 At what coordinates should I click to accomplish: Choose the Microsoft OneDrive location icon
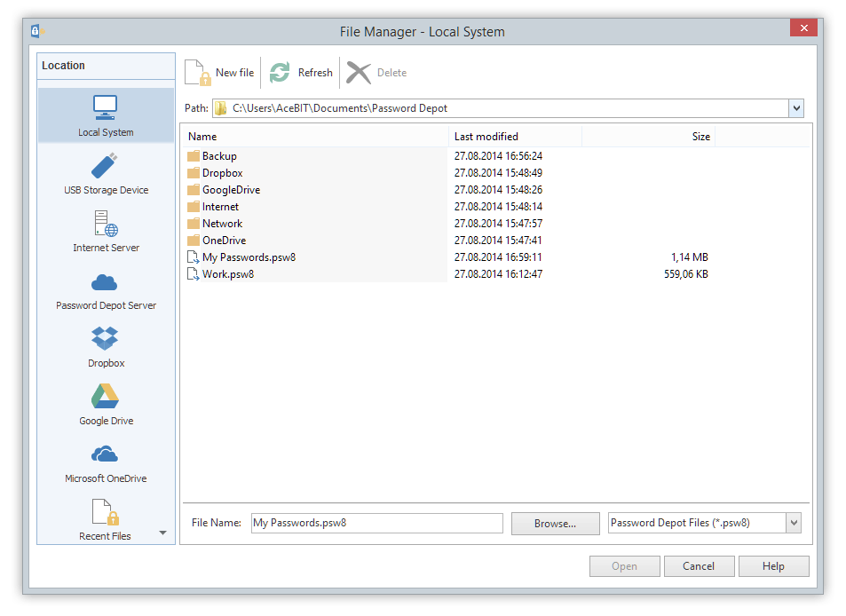coord(104,454)
